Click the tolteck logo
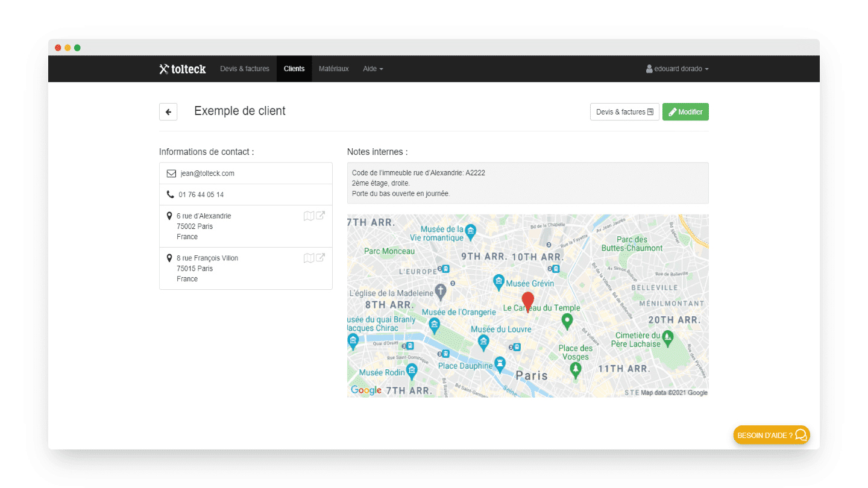Image resolution: width=868 pixels, height=488 pixels. coord(183,69)
